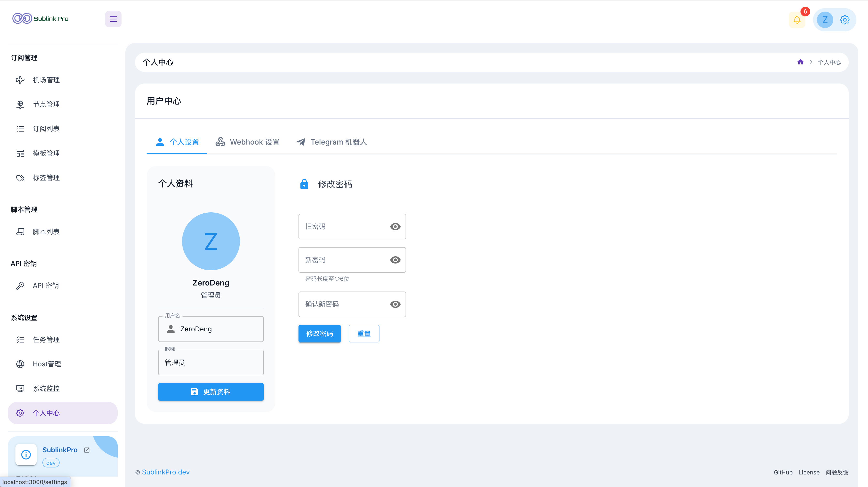Click 个人中心 breadcrumb text

coord(829,63)
